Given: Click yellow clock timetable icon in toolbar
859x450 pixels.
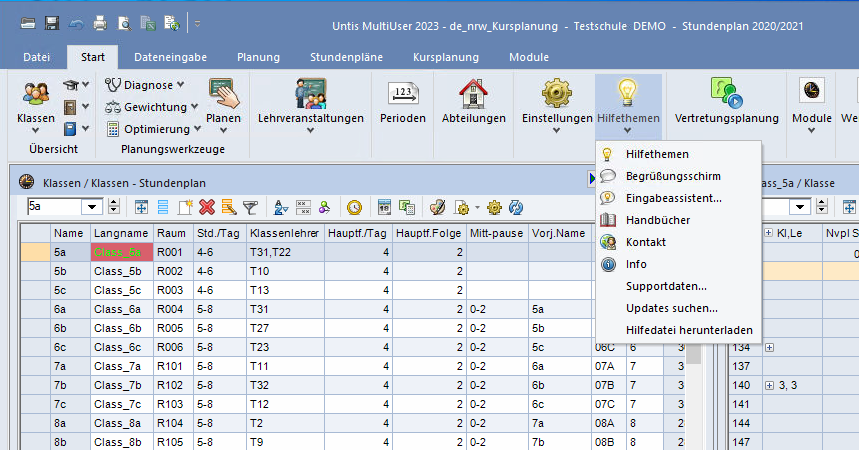Looking at the screenshot, I should [354, 207].
